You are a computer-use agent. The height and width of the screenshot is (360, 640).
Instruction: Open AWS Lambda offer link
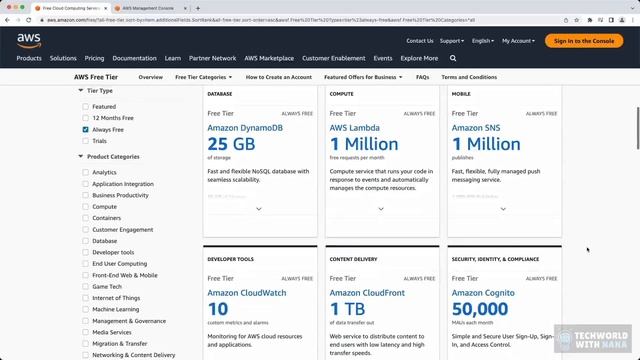pos(354,128)
